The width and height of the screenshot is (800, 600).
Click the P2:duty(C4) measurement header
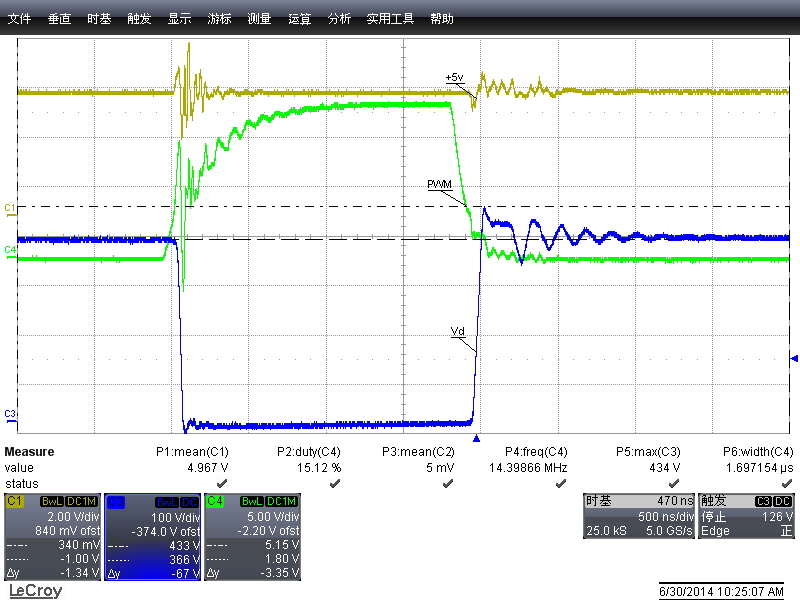point(309,452)
